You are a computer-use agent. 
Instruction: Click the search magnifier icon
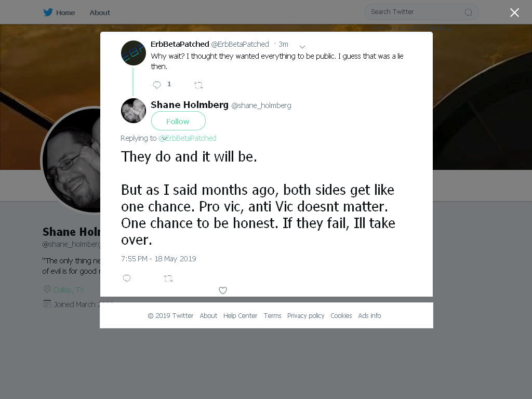point(468,12)
